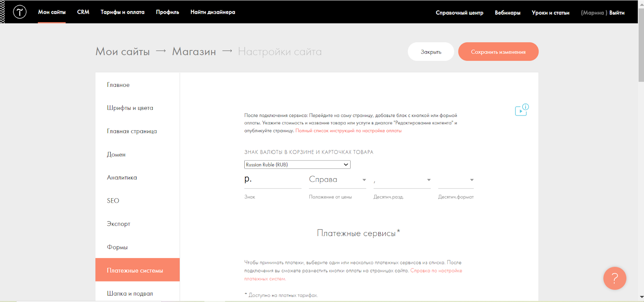644x302 pixels.
Task: Open the round help question-mark button
Action: click(615, 278)
